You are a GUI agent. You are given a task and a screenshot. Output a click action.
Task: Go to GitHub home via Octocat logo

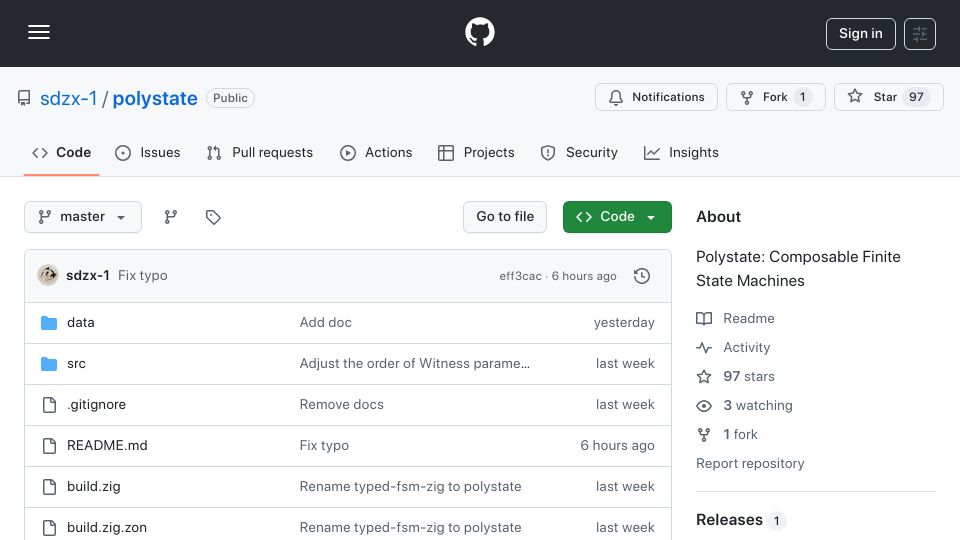tap(479, 32)
